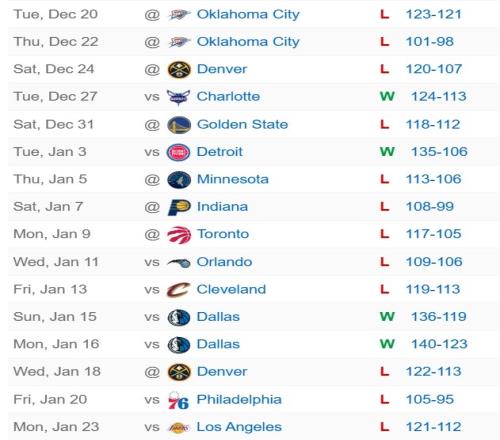500x440 pixels.
Task: Click the Toronto Raptors logo
Action: point(179,235)
